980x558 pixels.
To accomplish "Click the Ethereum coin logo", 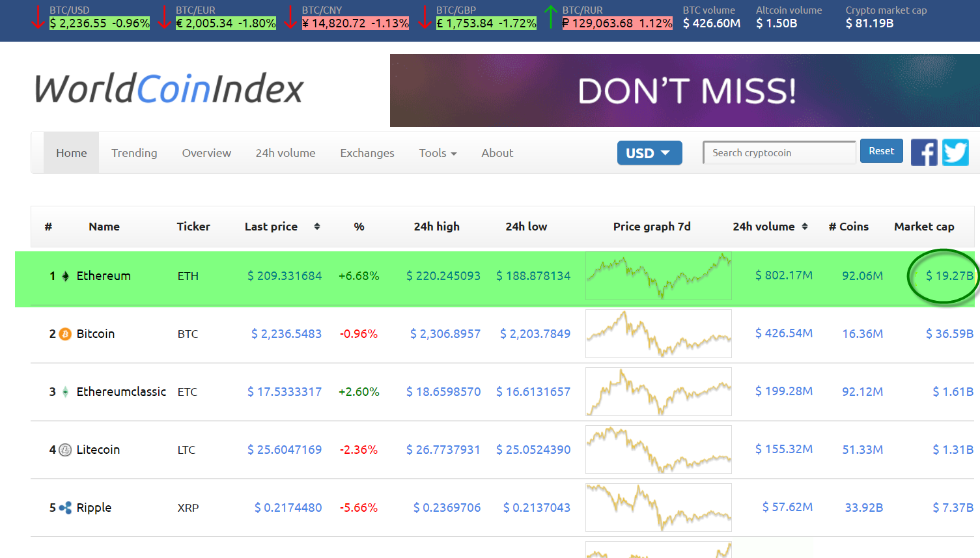I will click(66, 276).
